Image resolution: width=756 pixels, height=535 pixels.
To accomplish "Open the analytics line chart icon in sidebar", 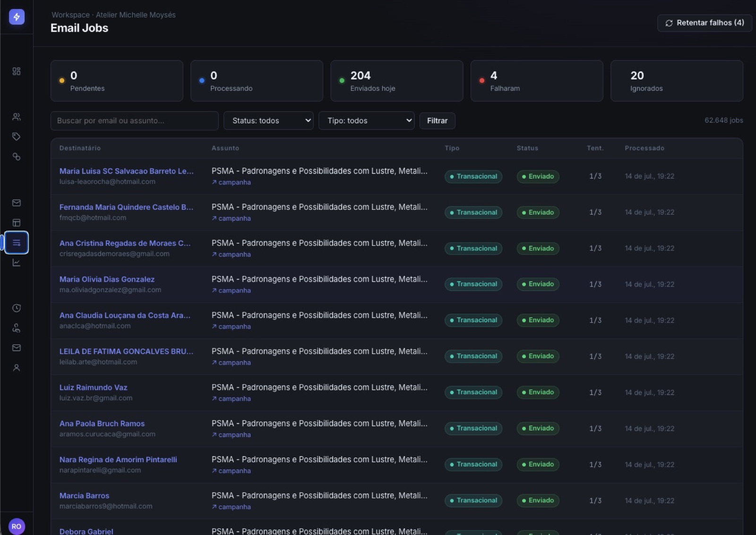I will 17,263.
